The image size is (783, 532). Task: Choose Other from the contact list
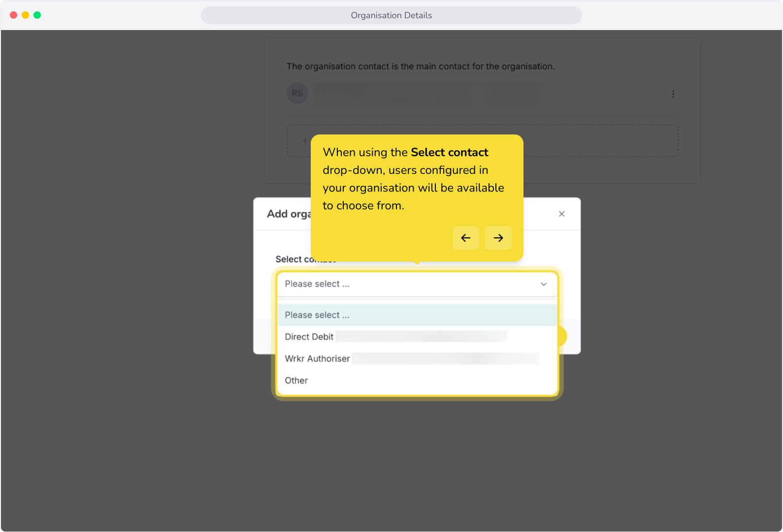coord(417,380)
